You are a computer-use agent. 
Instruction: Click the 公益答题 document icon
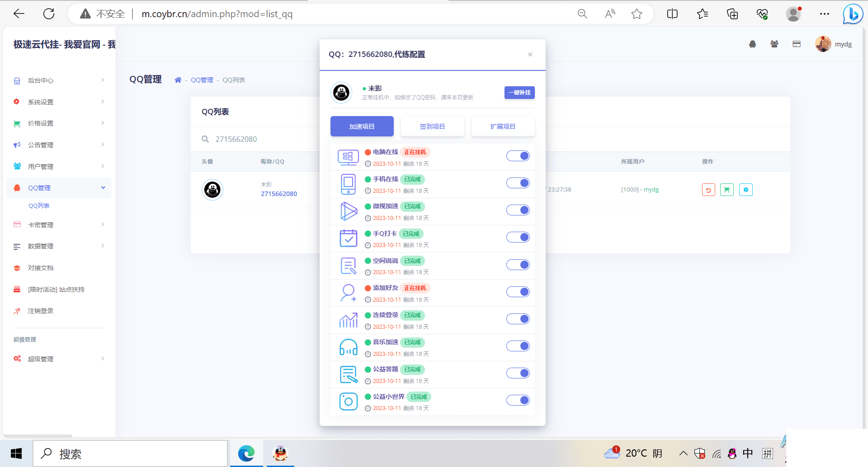coord(349,374)
